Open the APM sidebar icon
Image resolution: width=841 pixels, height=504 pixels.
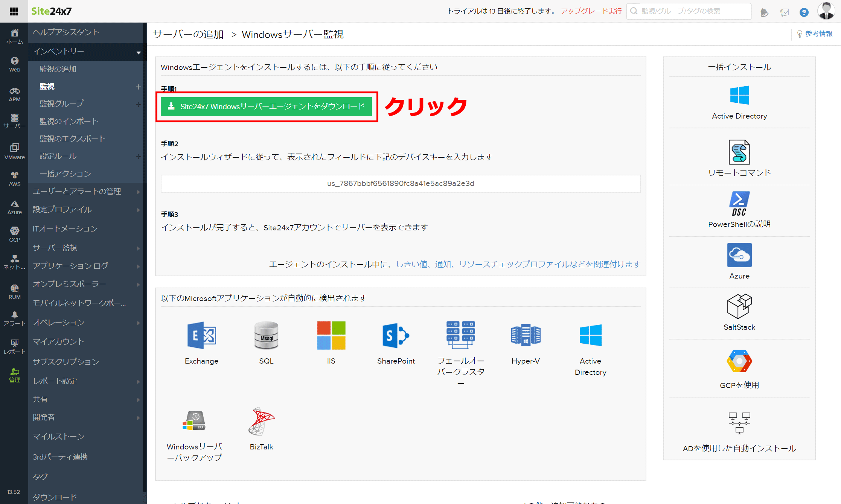tap(14, 94)
